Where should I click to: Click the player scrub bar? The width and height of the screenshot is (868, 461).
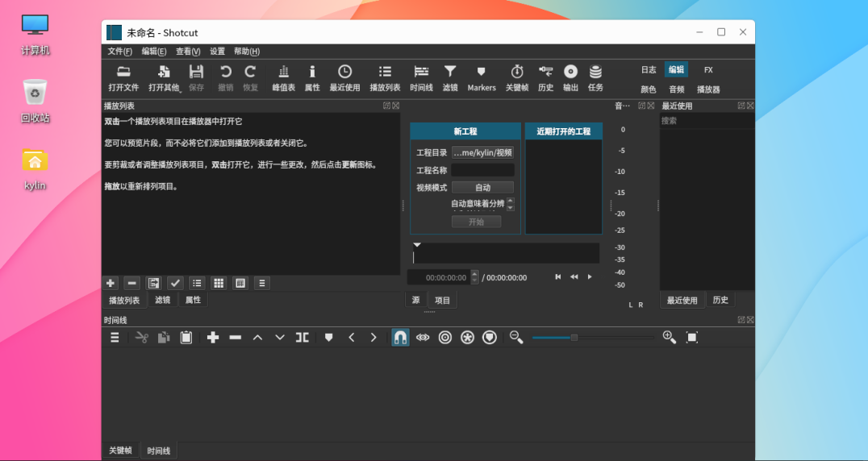[x=506, y=253]
